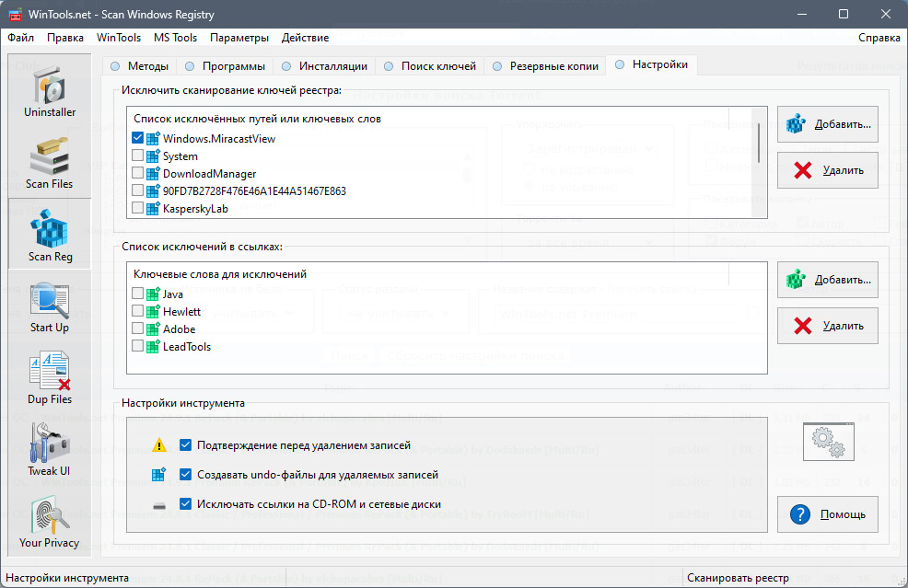Enable the DownloadManager exclusion checkbox
908x588 pixels.
click(137, 172)
